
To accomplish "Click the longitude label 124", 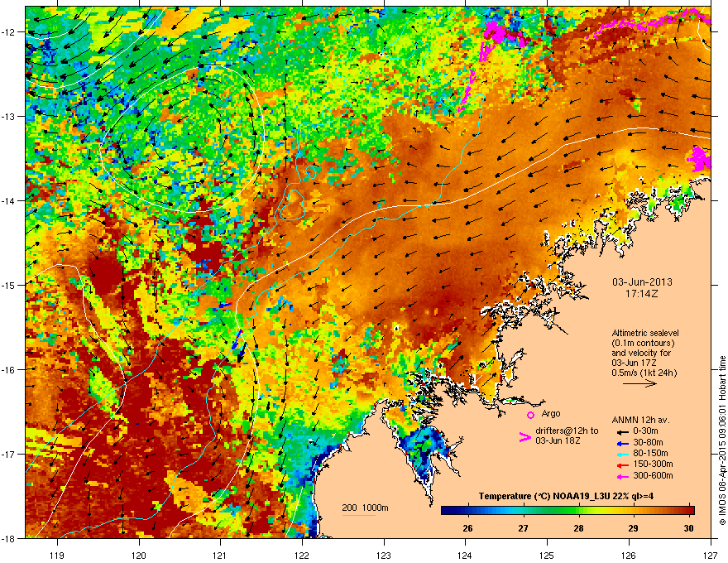I will point(465,555).
